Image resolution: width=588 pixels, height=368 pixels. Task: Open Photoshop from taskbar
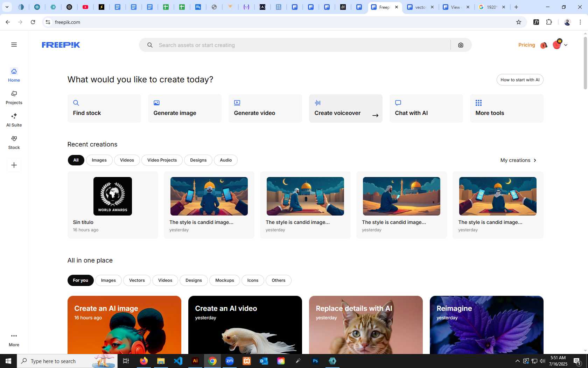click(x=315, y=361)
